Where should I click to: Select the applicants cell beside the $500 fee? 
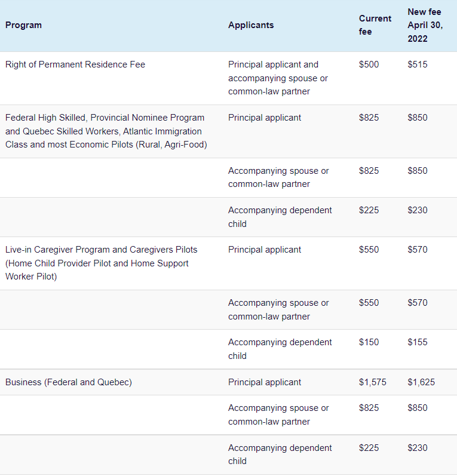click(278, 78)
